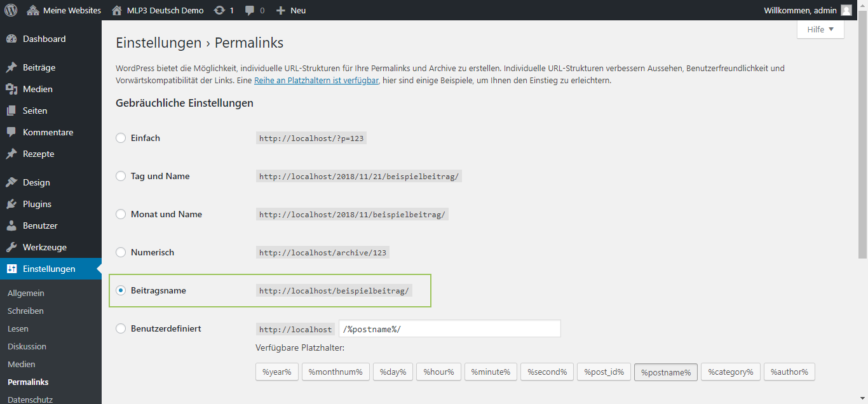
Task: Select the Beitragsname radio button
Action: pos(121,290)
